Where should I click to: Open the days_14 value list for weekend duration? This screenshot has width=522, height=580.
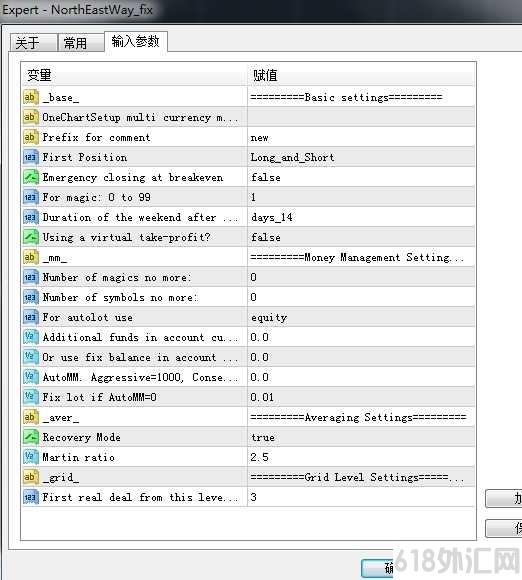click(361, 217)
